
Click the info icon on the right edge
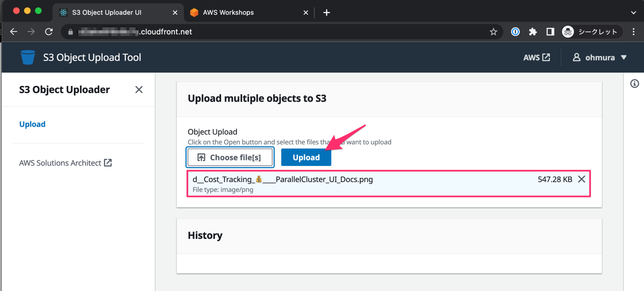[x=635, y=84]
